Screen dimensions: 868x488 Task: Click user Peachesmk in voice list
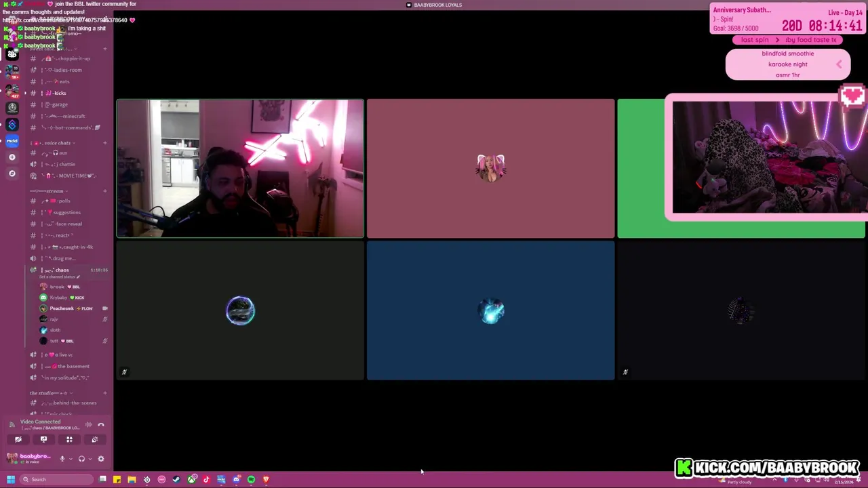tap(73, 308)
